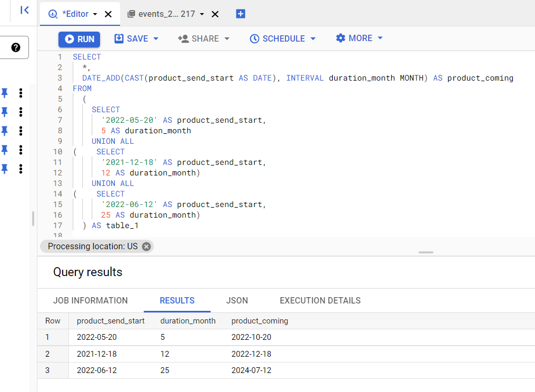535x392 pixels.
Task: Click the fifth pin icon in sidebar
Action: coord(5,169)
